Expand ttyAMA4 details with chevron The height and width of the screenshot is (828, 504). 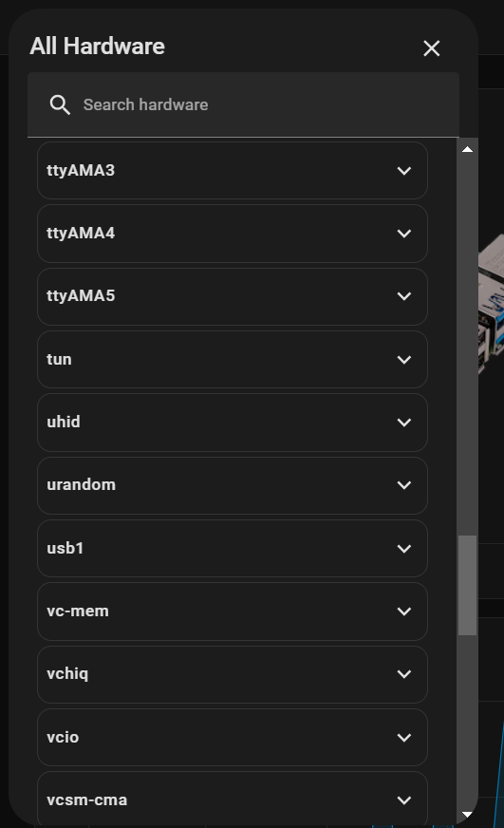click(404, 234)
